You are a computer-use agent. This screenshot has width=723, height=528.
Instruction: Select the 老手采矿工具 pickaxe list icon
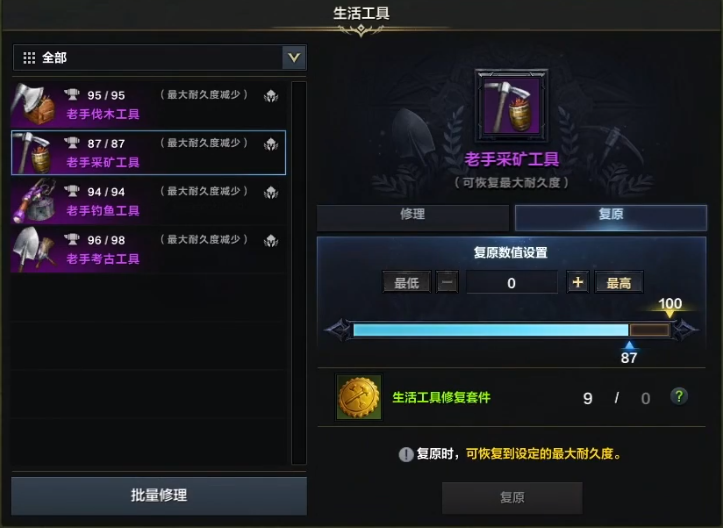32,153
